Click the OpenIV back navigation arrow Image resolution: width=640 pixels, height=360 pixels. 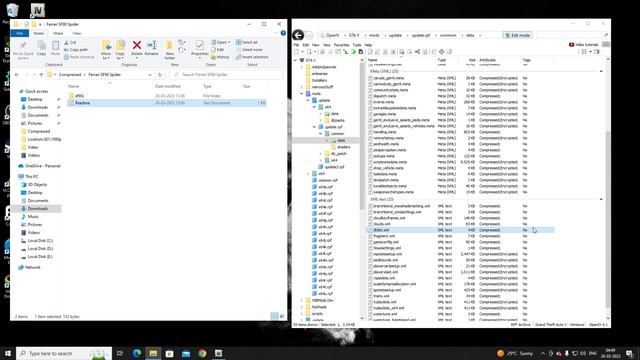[x=298, y=35]
